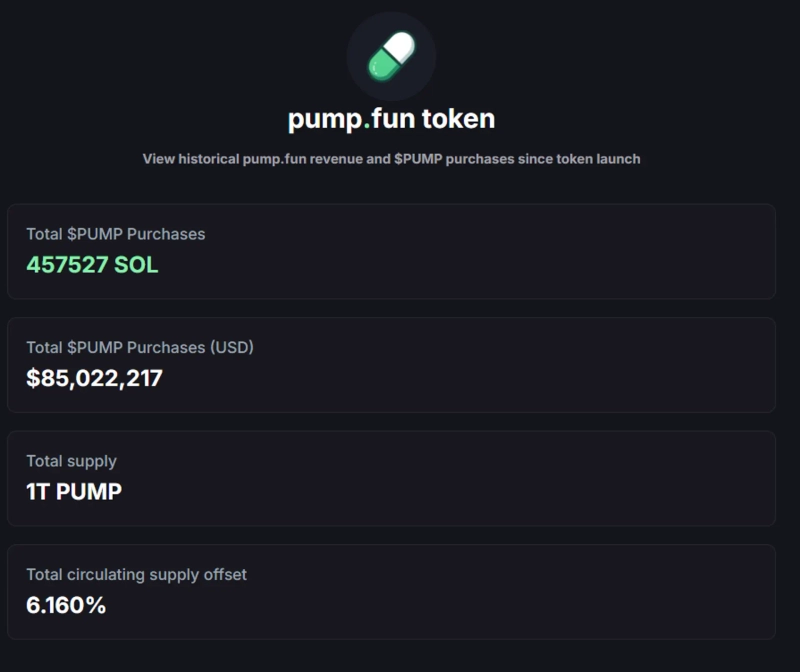This screenshot has height=672, width=800.
Task: Click the 'Total $PUMP Purchases' label
Action: [115, 234]
